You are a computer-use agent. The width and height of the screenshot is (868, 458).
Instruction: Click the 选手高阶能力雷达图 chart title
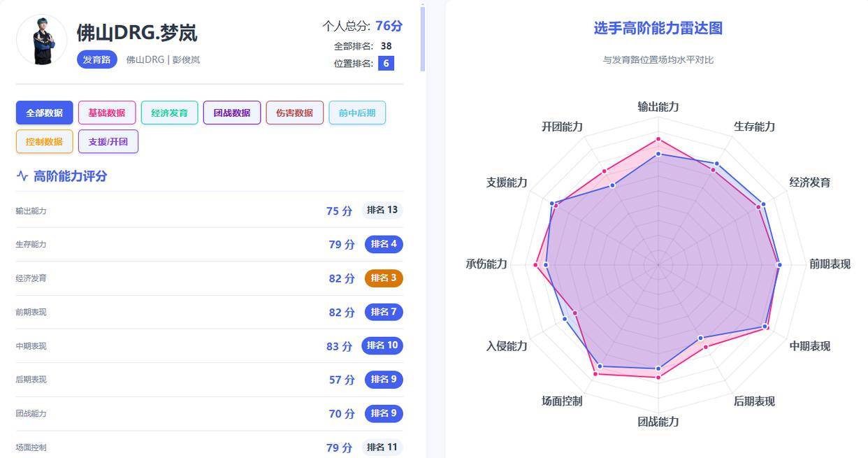coord(657,28)
